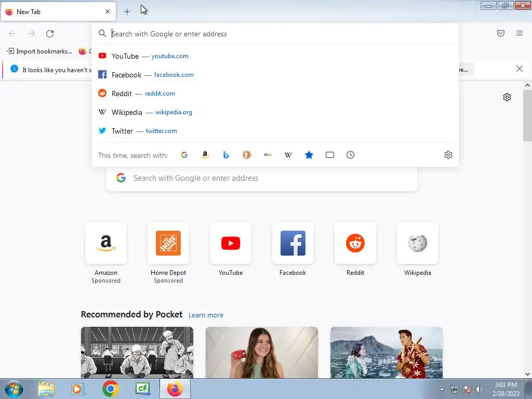Open Windows Start menu
The image size is (532, 399).
click(x=14, y=389)
